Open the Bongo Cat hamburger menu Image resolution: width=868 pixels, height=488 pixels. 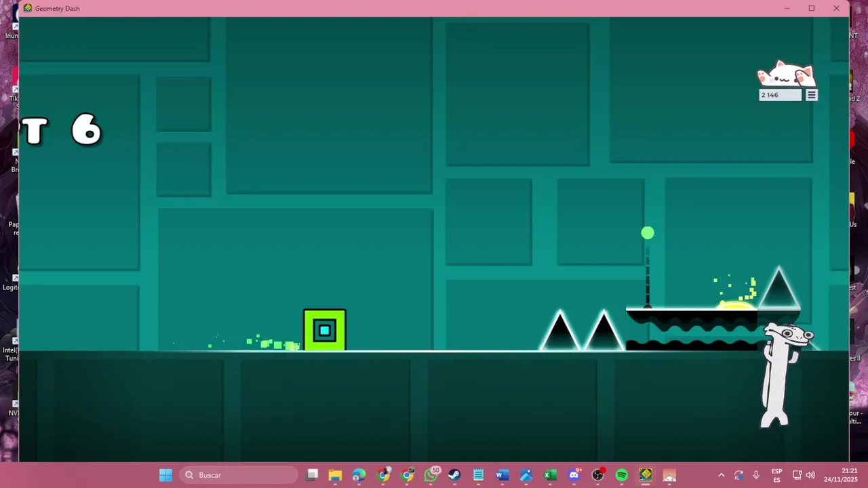[811, 95]
